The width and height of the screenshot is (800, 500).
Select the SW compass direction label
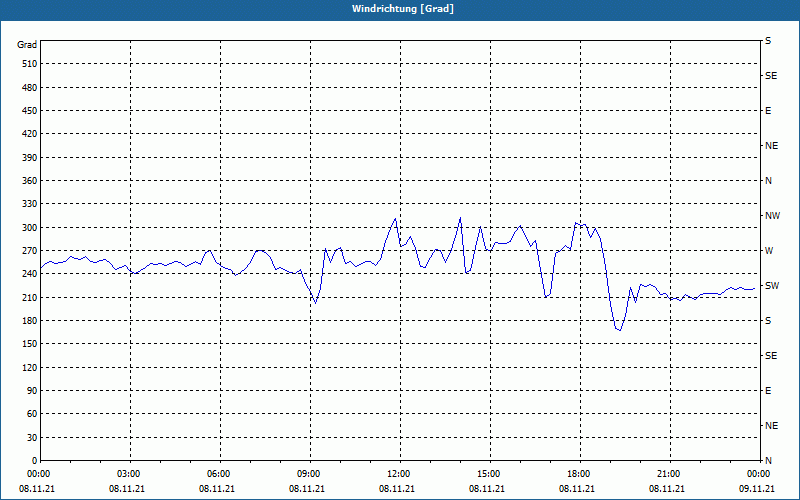point(772,286)
